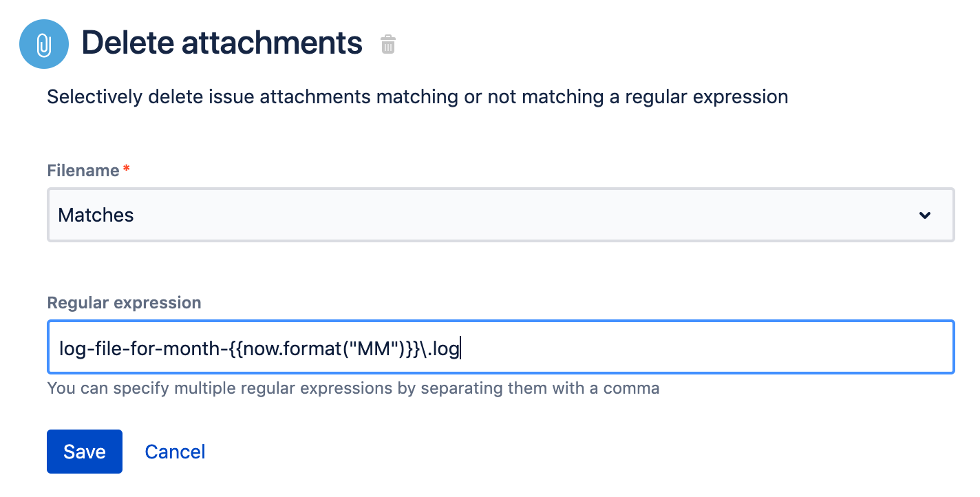
Task: Click the chevron arrow in Filename dropdown
Action: click(925, 215)
